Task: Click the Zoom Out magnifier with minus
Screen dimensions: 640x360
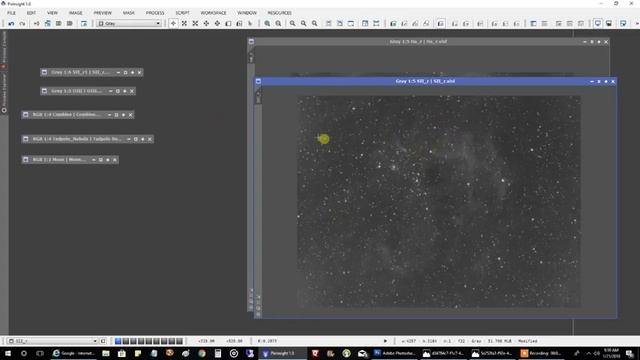Action: tap(278, 24)
